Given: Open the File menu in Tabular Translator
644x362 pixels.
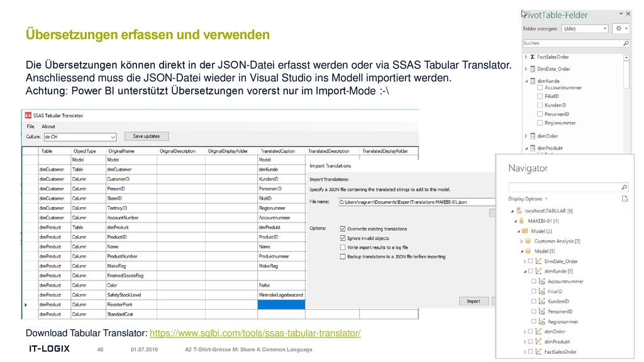Looking at the screenshot, I should pos(30,126).
